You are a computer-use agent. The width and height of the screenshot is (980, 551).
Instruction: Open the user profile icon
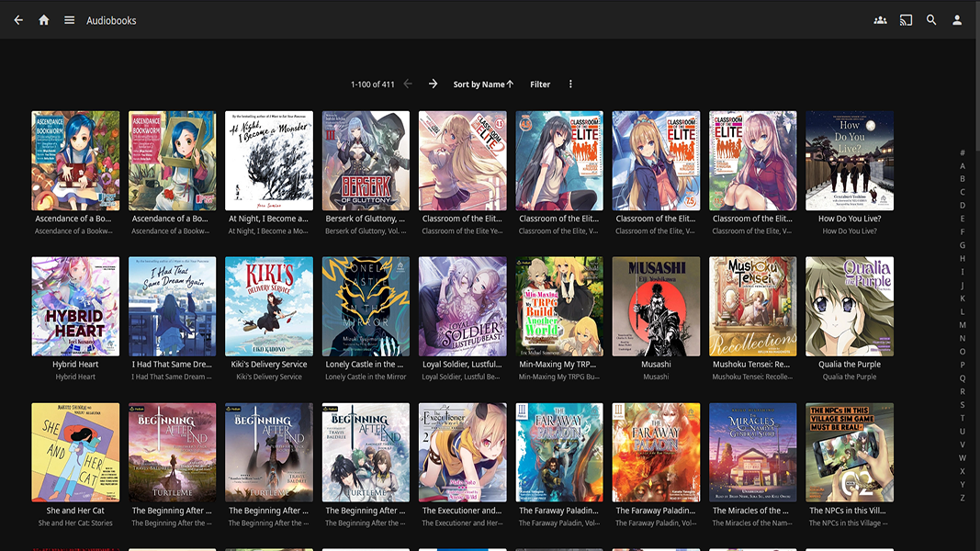(x=957, y=20)
